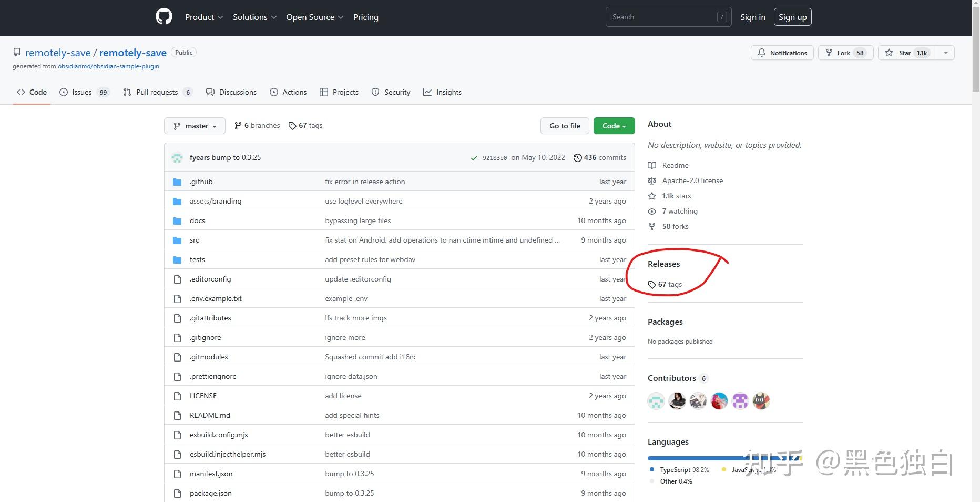Screen dimensions: 980x502
Task: Switch to the Discussions tab
Action: point(231,92)
